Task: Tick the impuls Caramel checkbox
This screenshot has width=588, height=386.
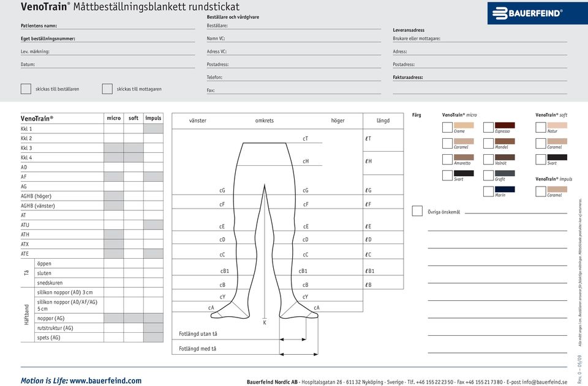Action: (541, 191)
